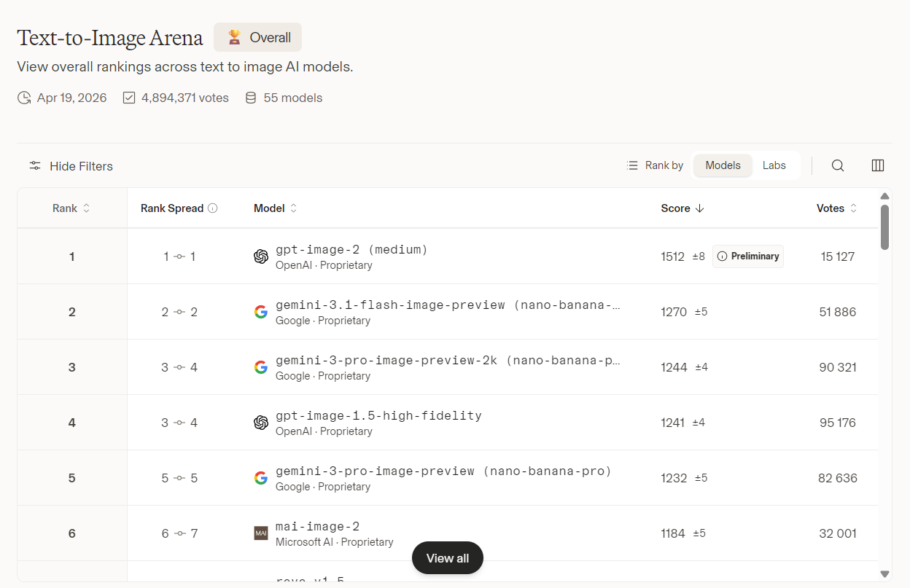Switch ranking to Labs tab

tap(774, 165)
